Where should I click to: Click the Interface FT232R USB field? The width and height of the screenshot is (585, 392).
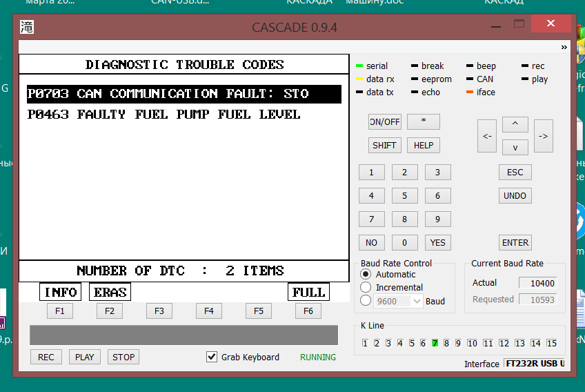point(535,363)
